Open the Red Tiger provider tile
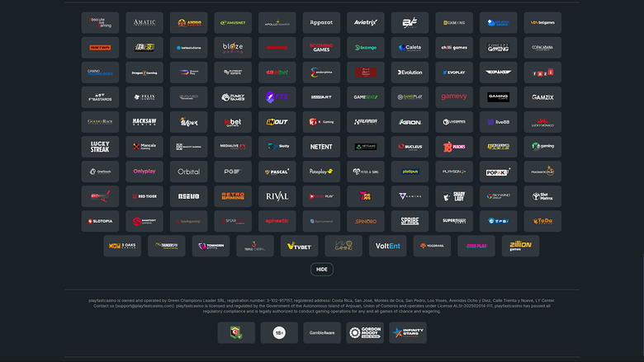 point(144,196)
